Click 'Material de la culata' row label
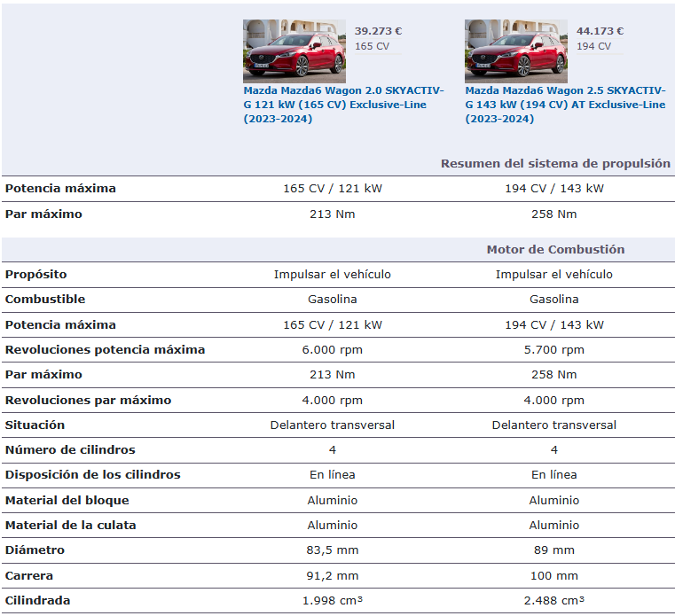 click(70, 526)
